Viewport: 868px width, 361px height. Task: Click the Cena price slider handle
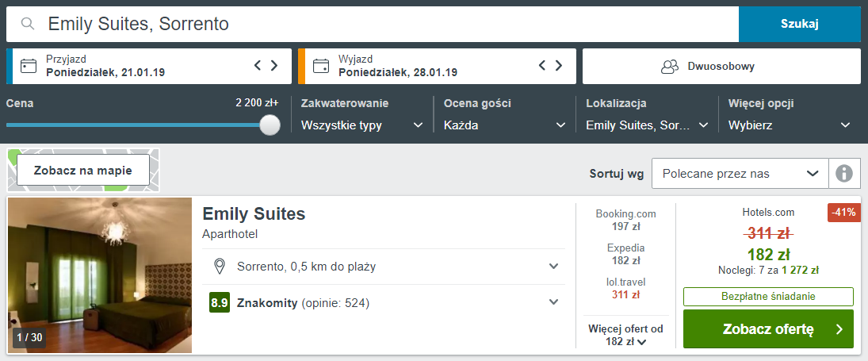coord(270,125)
